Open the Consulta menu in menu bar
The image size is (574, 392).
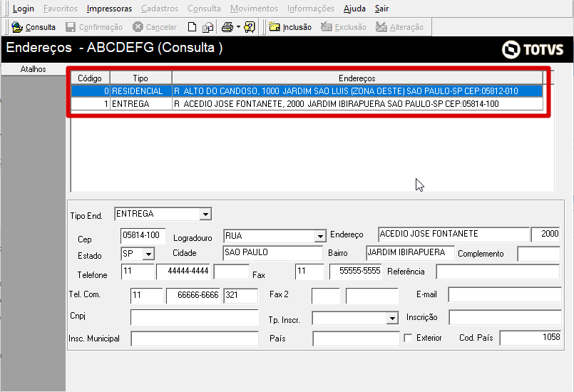click(204, 9)
